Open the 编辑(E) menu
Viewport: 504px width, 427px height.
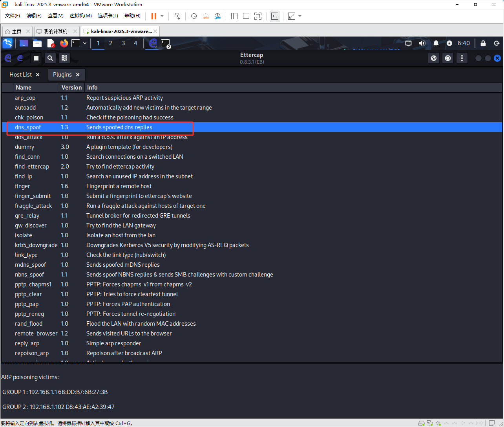pyautogui.click(x=34, y=16)
